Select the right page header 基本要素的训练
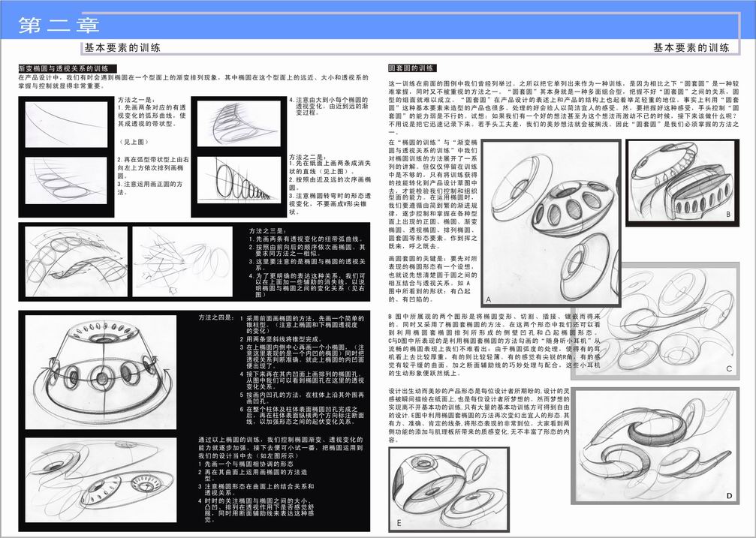Screen dimensions: 756x538 pos(691,48)
